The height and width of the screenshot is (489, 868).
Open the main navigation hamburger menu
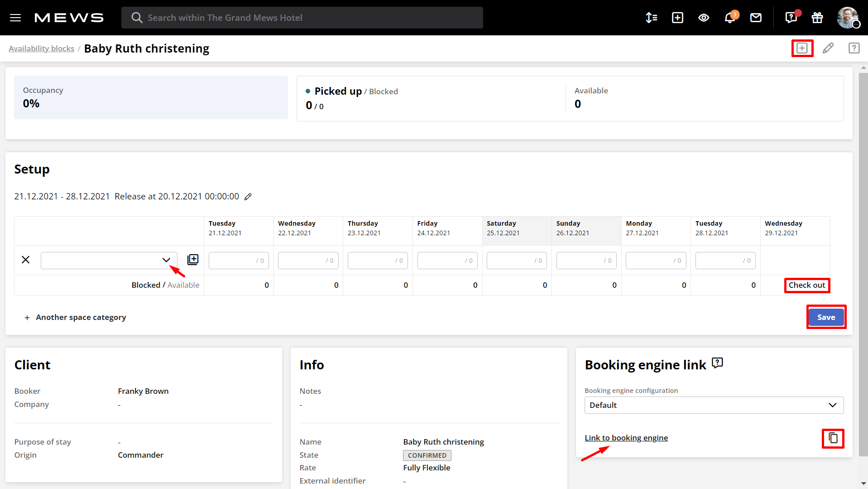coord(15,18)
